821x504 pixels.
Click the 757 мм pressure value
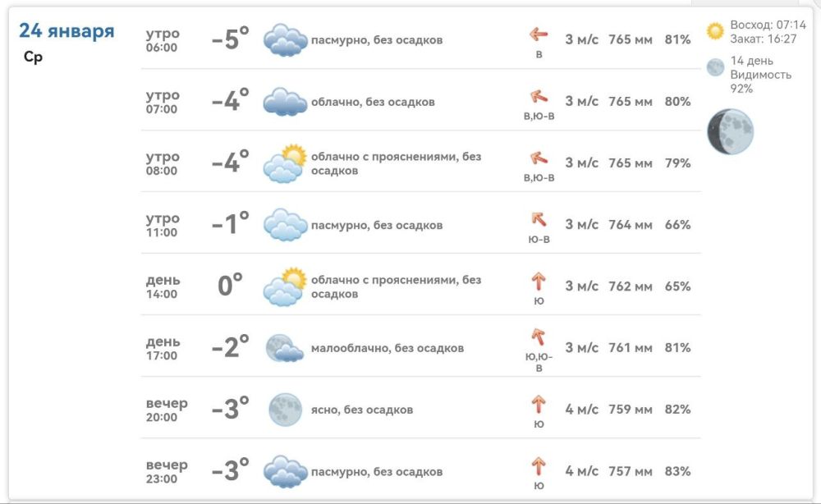click(631, 471)
